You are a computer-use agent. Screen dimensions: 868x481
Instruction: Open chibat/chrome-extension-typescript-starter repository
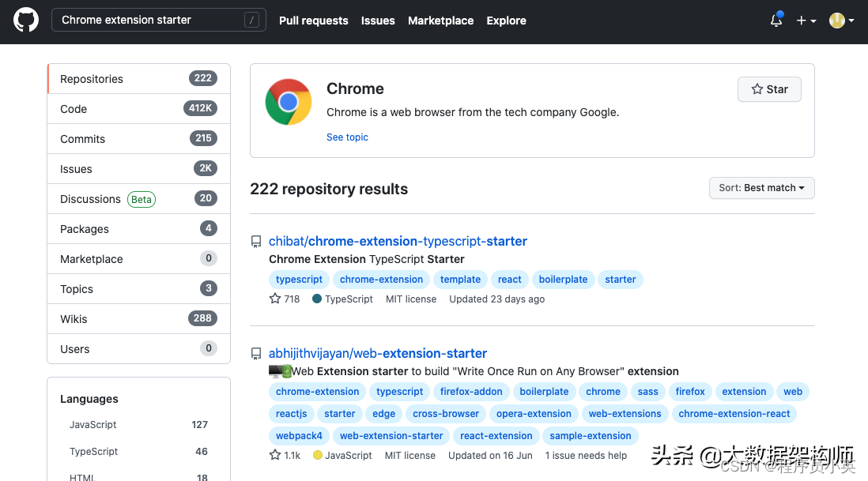(x=398, y=241)
